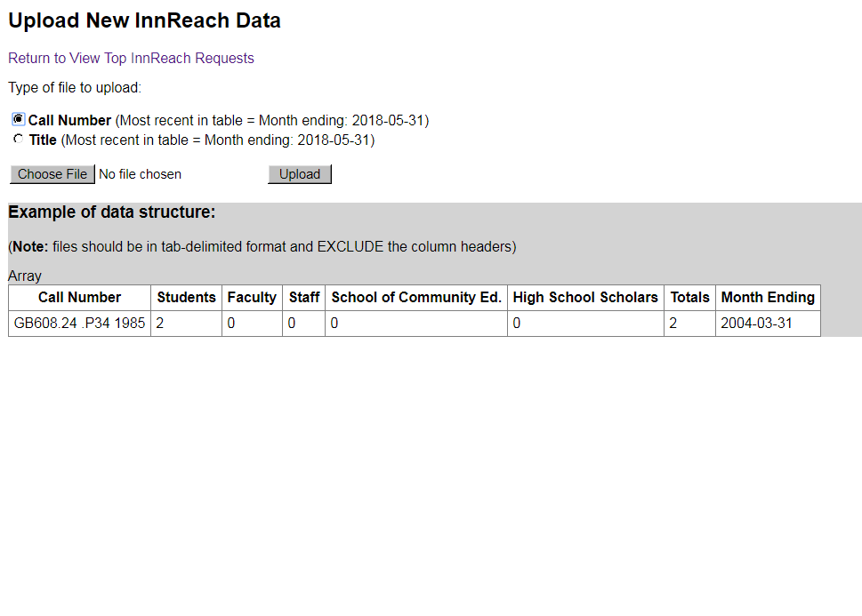The height and width of the screenshot is (616, 862).
Task: Click the Call Number table column header
Action: [x=79, y=298]
